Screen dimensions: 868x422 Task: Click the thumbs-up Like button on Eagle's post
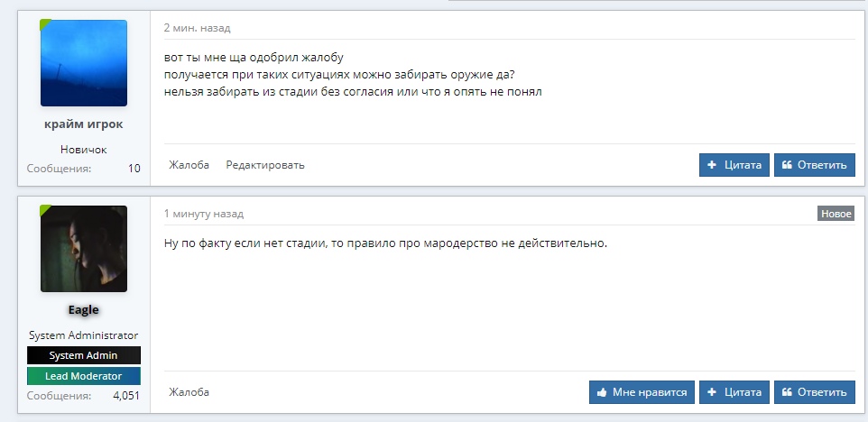pyautogui.click(x=642, y=392)
